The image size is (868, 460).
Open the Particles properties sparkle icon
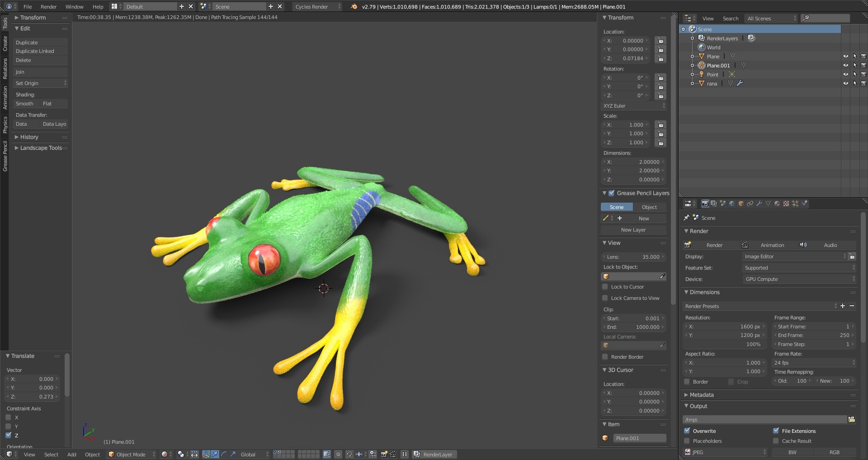click(795, 204)
